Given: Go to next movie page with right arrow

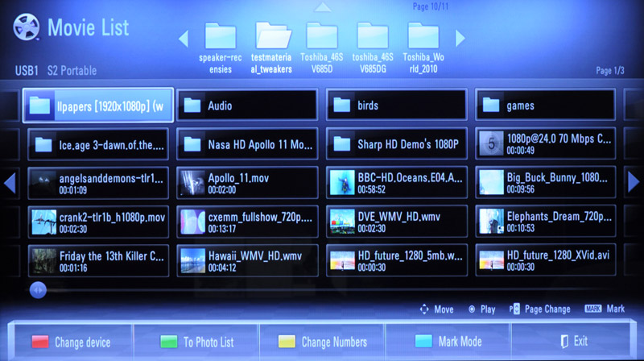Looking at the screenshot, I should tap(634, 182).
